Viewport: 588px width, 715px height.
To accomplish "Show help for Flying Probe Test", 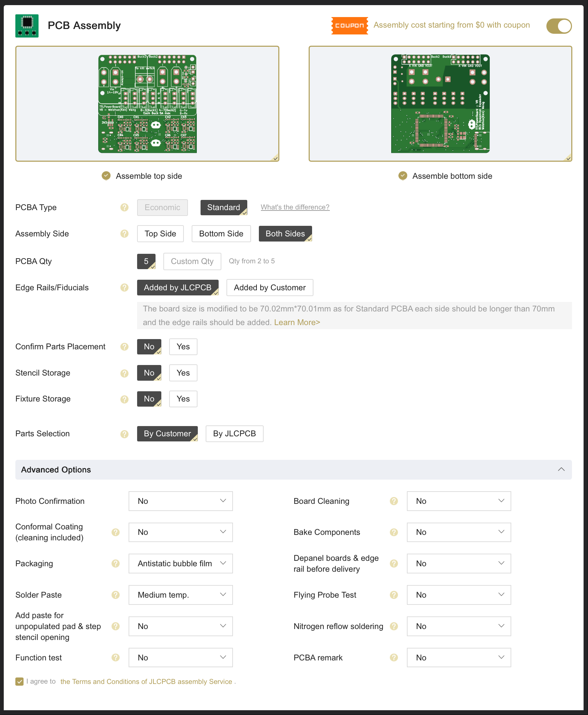I will tap(394, 595).
